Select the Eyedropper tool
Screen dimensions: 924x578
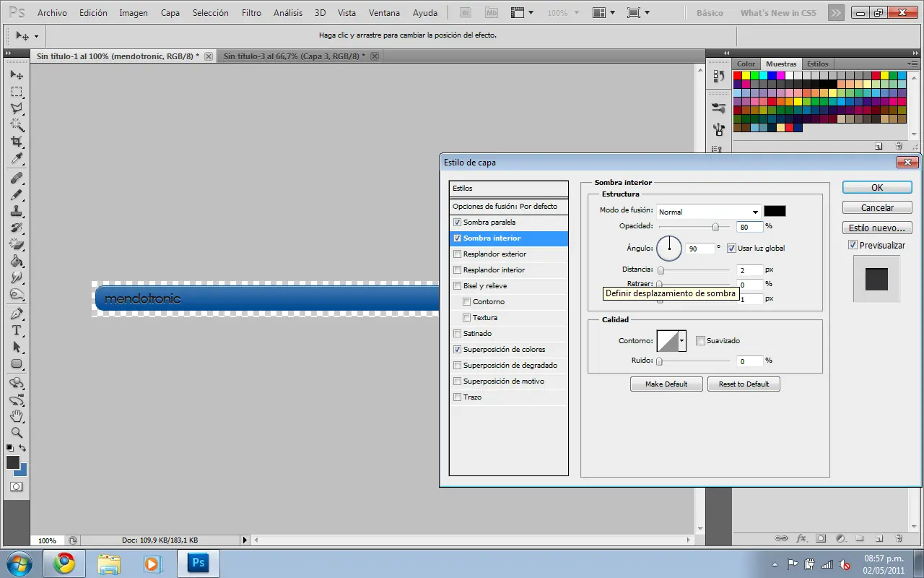click(17, 159)
